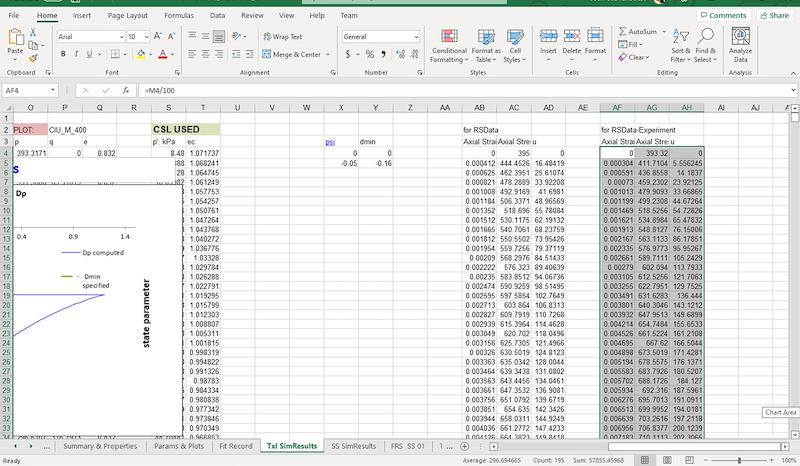Click the Increase Font Size icon

(156, 36)
